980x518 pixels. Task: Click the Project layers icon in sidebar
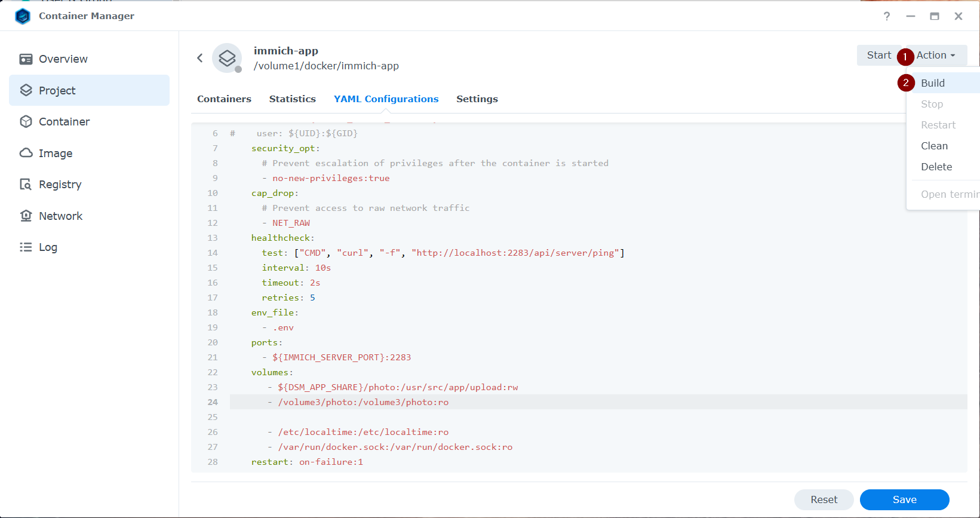tap(26, 90)
